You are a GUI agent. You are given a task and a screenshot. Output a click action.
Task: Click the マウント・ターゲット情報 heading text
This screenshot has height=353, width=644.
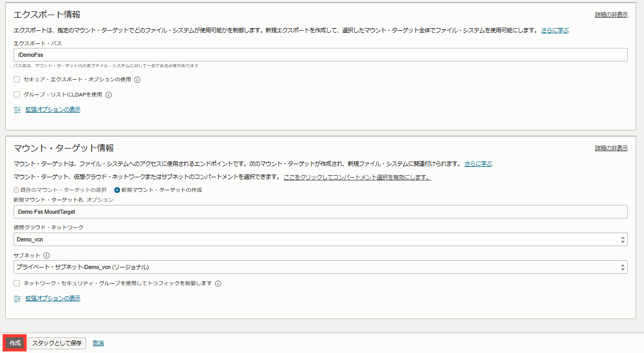[x=64, y=148]
